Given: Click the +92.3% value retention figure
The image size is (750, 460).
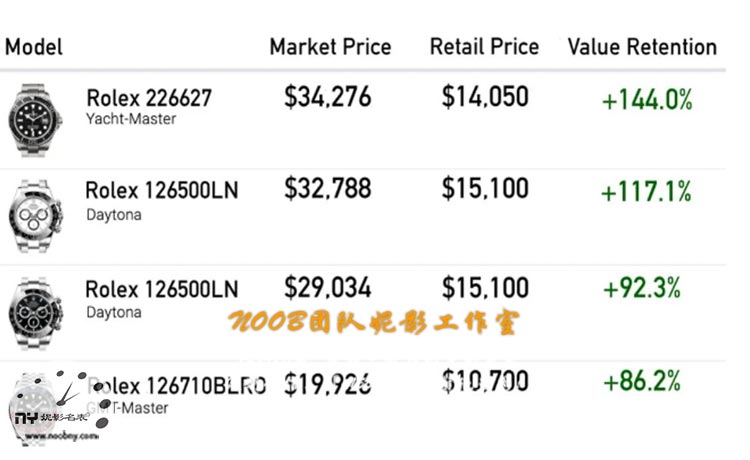Looking at the screenshot, I should [642, 288].
